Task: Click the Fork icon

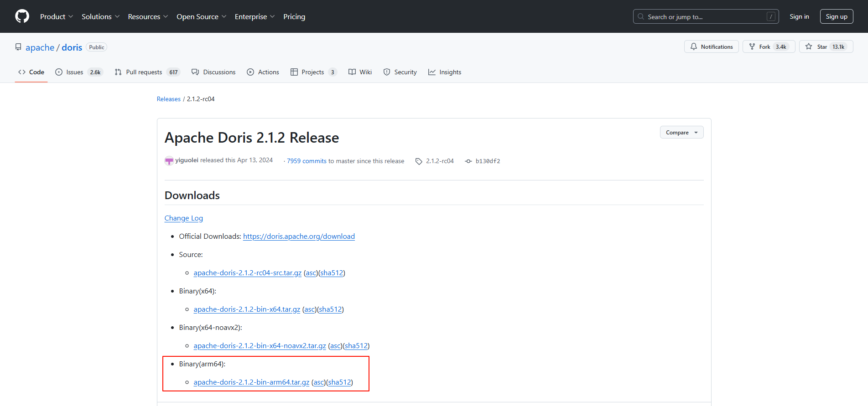Action: tap(752, 46)
